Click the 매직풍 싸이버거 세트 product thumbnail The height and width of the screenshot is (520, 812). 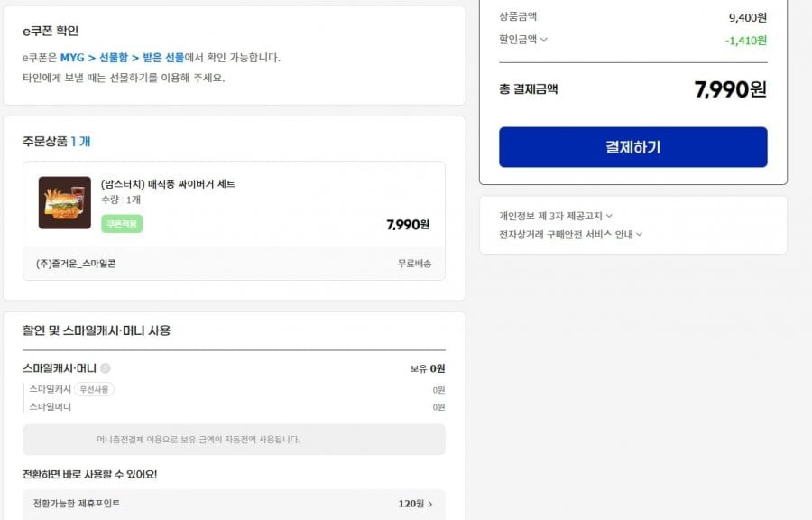coord(65,202)
